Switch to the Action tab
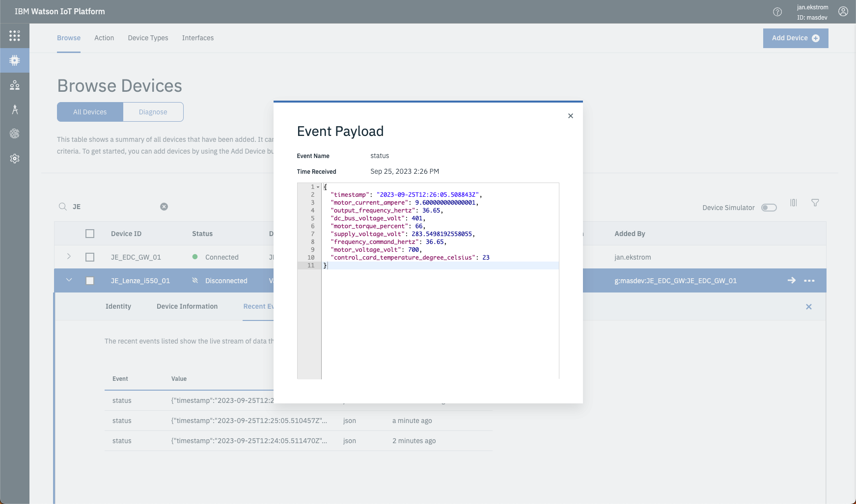This screenshot has height=504, width=856. [104, 38]
